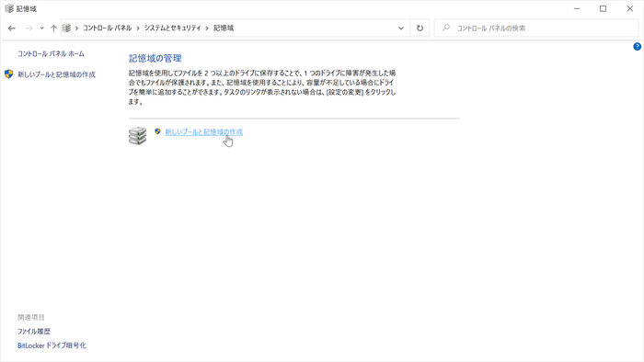Expand chevron after the address bar icon
Image resolution: width=644 pixels, height=362 pixels.
[x=76, y=28]
